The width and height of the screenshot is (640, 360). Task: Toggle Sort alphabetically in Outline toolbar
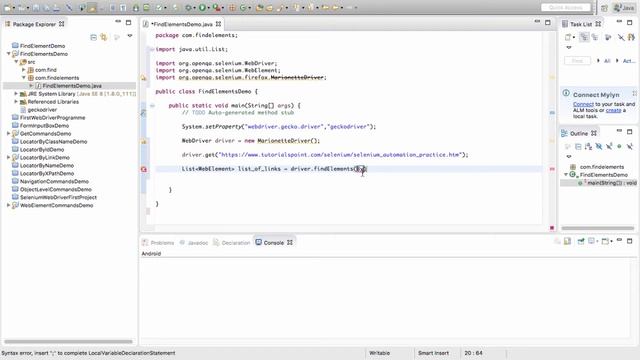[x=588, y=146]
